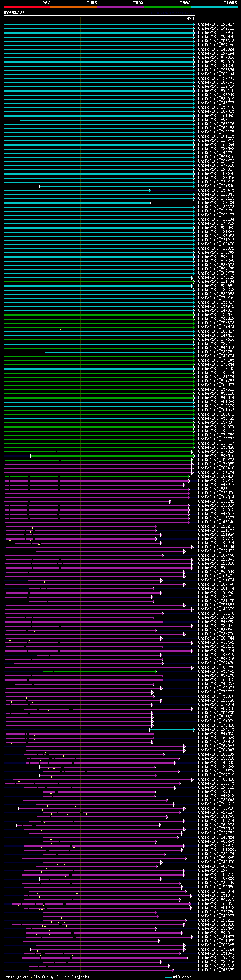Select the UniRef100_O81335 label
This screenshot has width=241, height=980.
point(216,66)
